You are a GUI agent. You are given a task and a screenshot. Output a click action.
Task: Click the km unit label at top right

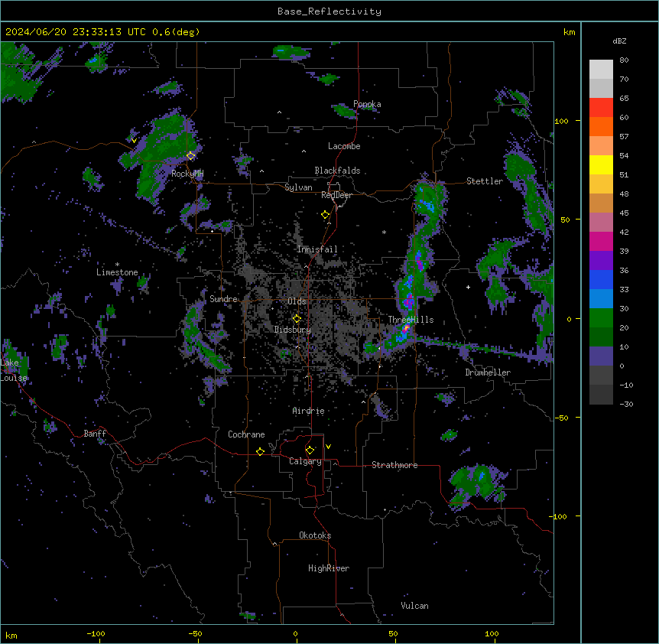[570, 32]
